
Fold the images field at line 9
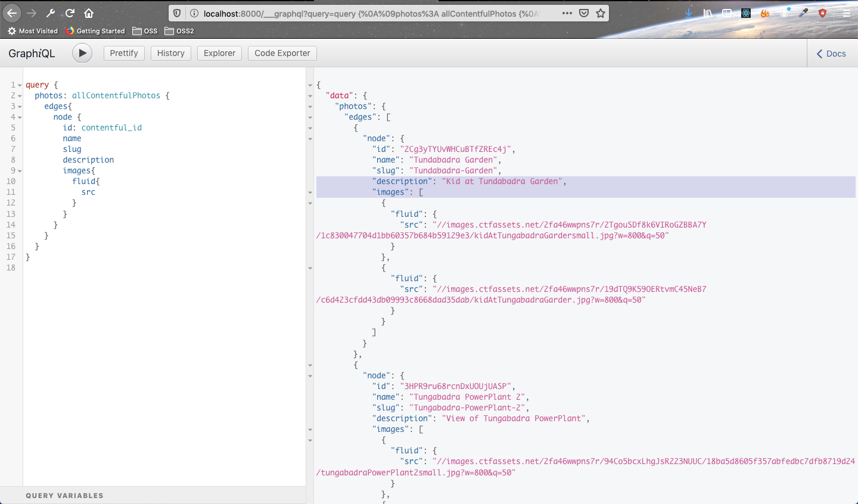point(20,171)
